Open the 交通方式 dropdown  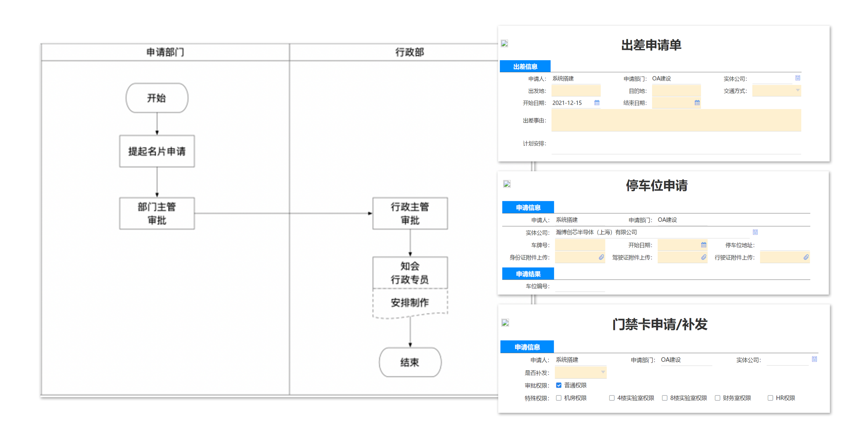click(x=777, y=90)
